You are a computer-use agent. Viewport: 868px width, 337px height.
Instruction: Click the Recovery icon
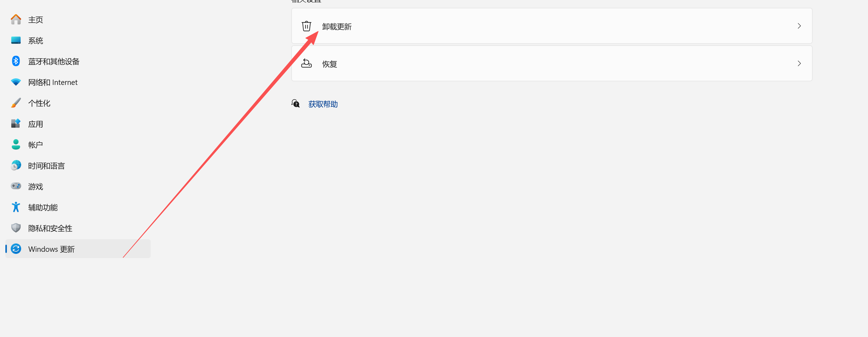coord(306,63)
